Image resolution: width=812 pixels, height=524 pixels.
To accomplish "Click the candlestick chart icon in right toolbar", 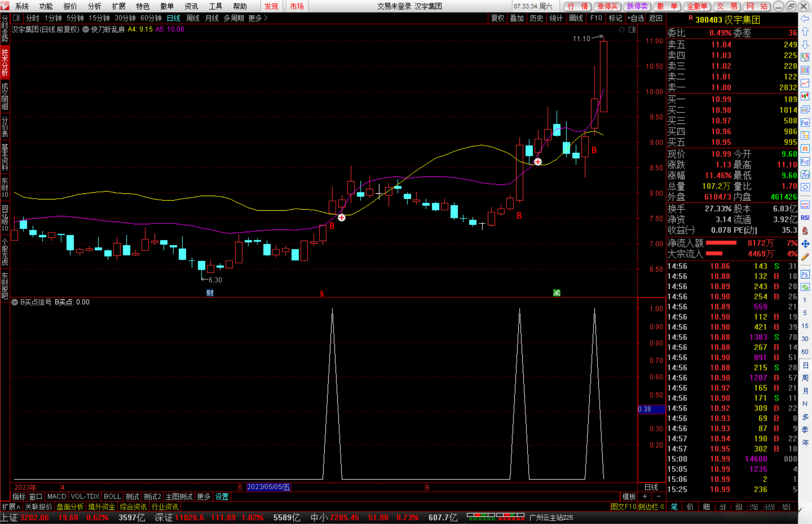I will [x=805, y=97].
